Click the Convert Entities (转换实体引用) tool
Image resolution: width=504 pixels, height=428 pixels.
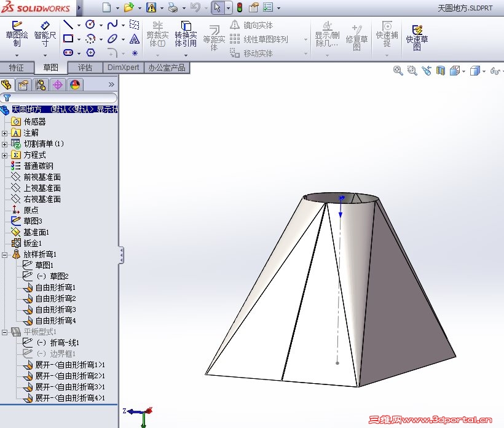186,34
